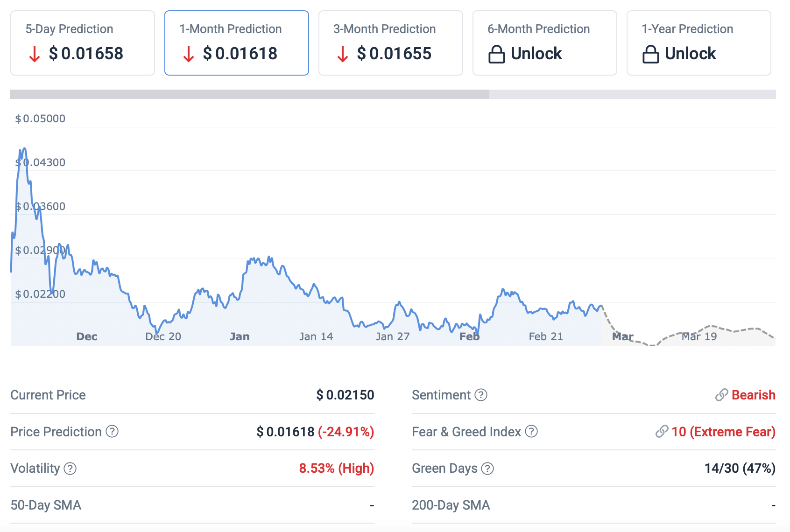Viewport: 790px width, 532px height.
Task: Click the info icon next to Sentiment
Action: coord(481,395)
